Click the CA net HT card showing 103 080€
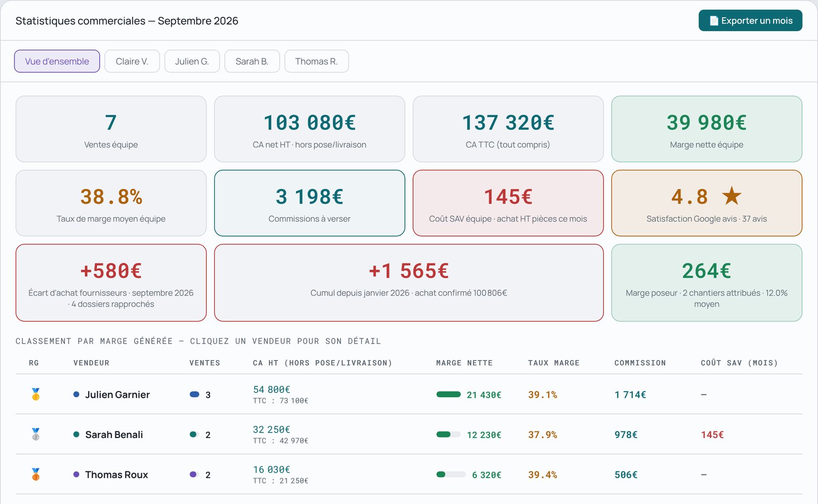 point(309,129)
